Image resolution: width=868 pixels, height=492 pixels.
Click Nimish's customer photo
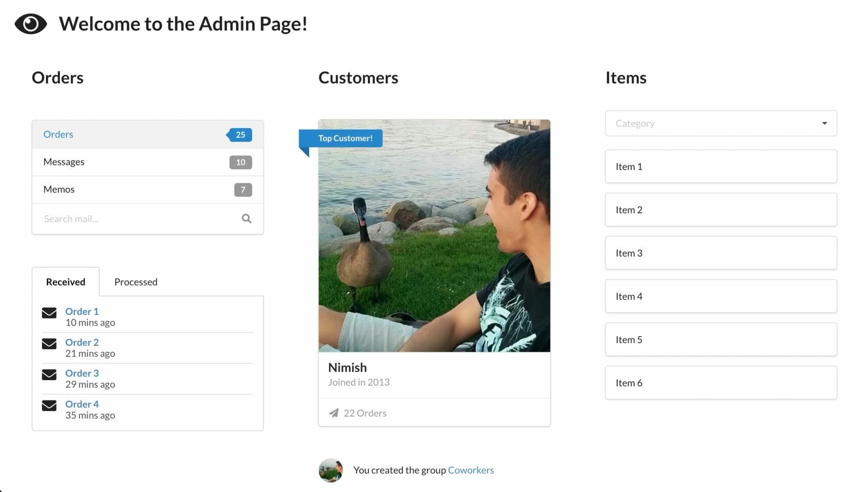click(x=434, y=243)
